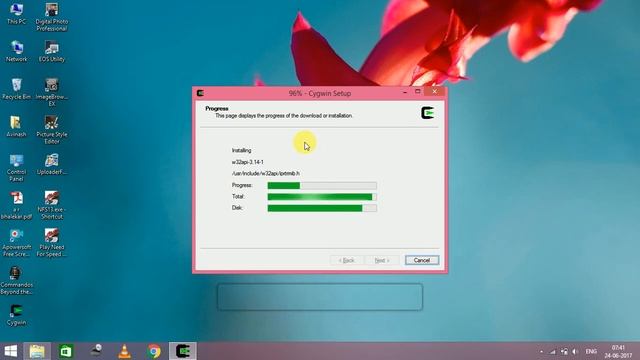Click the '96% - Cygwin Setup' title
Image resolution: width=640 pixels, height=360 pixels.
[x=320, y=93]
